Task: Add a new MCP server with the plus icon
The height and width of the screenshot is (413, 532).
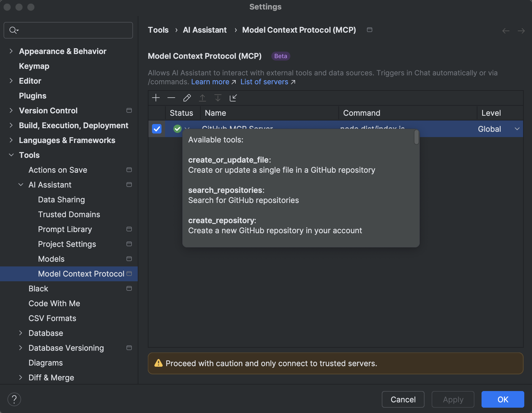Action: click(156, 98)
